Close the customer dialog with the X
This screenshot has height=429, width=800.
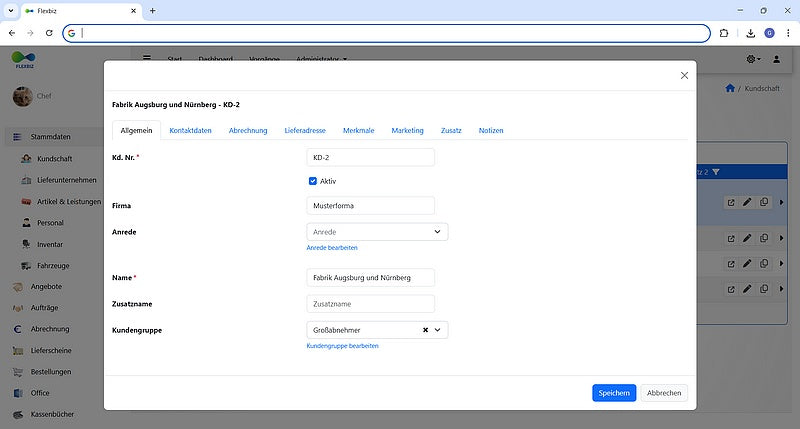684,75
